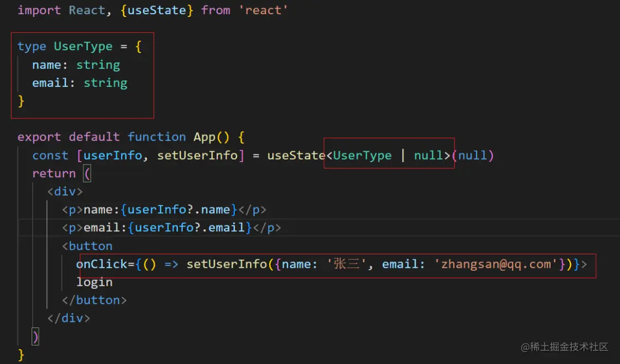The image size is (620, 364).
Task: Click the 'export' keyword
Action: (x=39, y=137)
